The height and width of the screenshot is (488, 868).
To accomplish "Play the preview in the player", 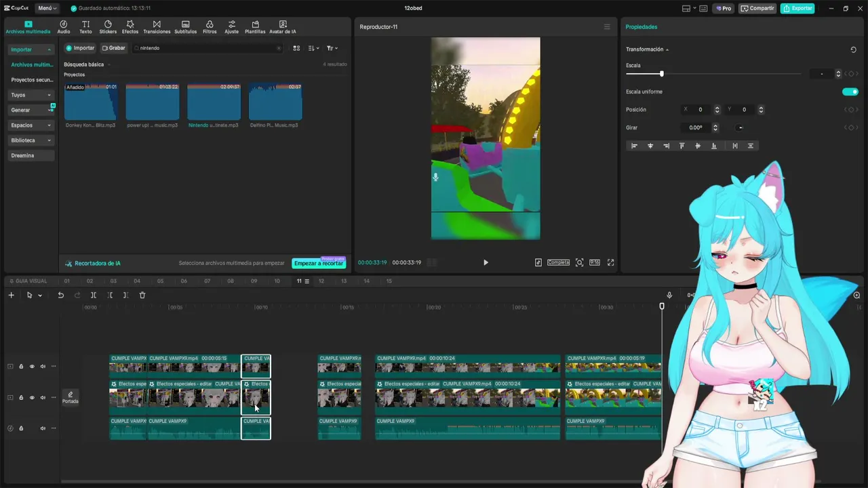I will point(486,262).
